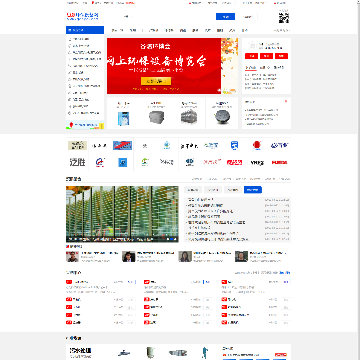Click the blue search button in header
The image size is (360, 360).
tap(225, 17)
